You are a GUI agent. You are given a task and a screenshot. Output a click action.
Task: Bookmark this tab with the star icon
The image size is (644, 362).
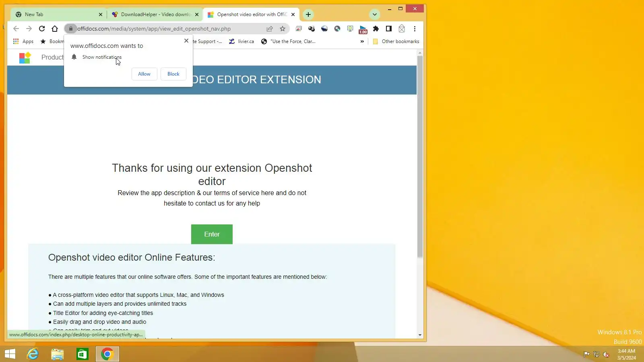pyautogui.click(x=283, y=29)
